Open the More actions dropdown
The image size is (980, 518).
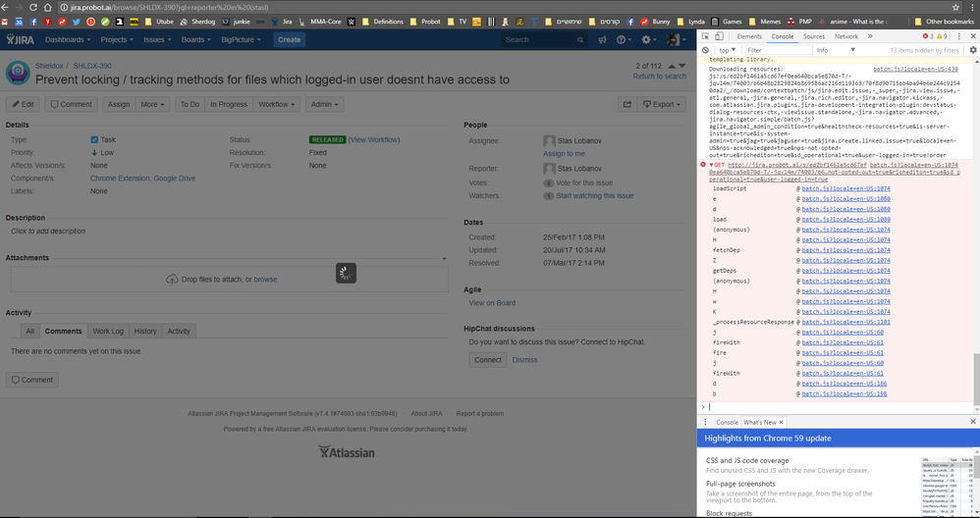tap(152, 104)
